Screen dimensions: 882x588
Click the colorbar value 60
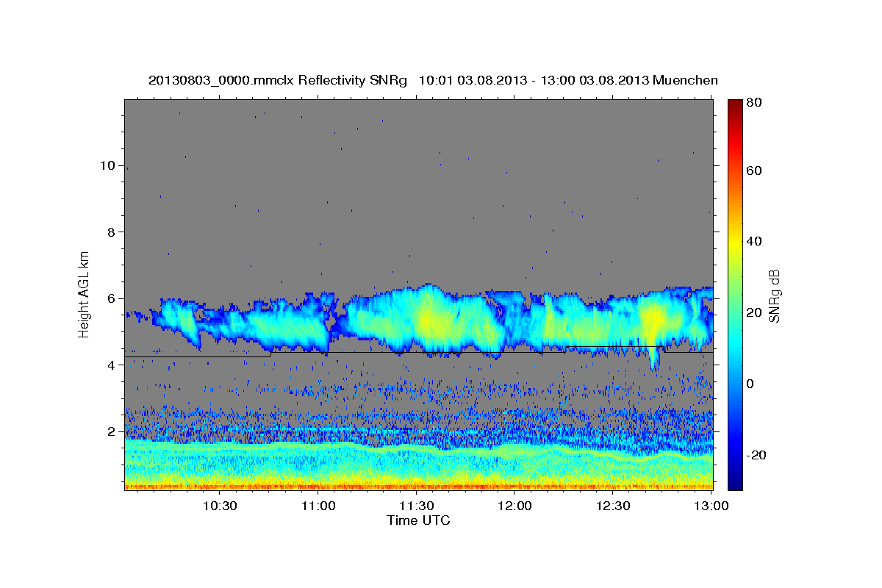pos(753,171)
